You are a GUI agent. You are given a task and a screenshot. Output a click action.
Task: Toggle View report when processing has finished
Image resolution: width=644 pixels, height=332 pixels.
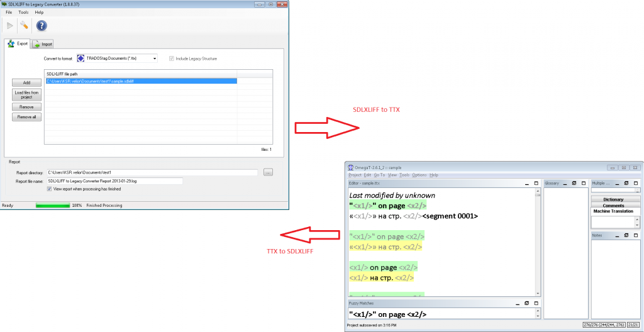point(50,189)
